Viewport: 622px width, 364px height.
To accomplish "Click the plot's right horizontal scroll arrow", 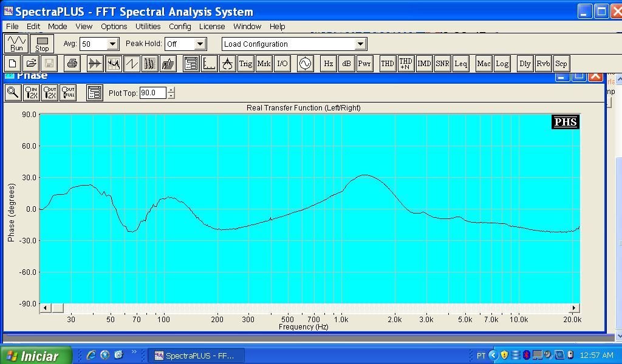I will coord(574,308).
